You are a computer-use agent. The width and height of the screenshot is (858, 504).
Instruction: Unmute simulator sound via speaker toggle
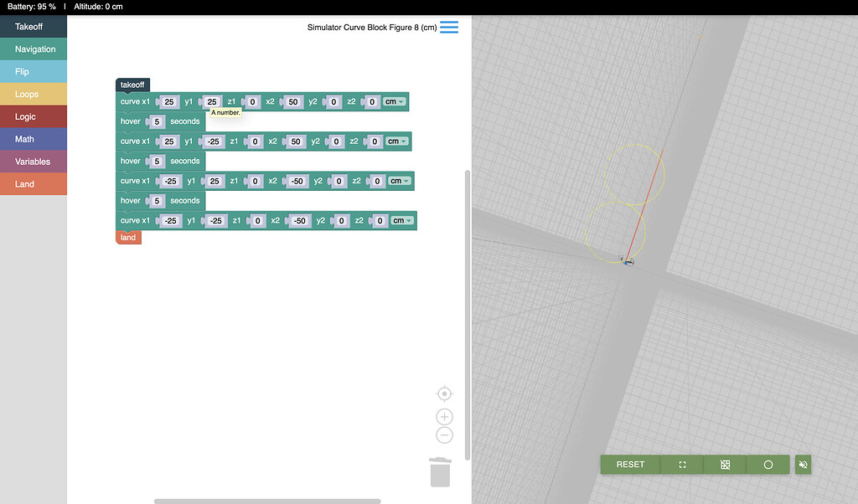tap(803, 465)
